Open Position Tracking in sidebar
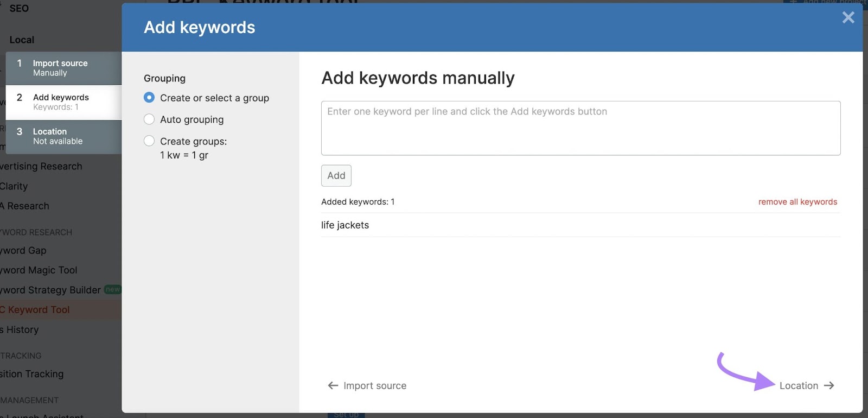 click(x=32, y=374)
